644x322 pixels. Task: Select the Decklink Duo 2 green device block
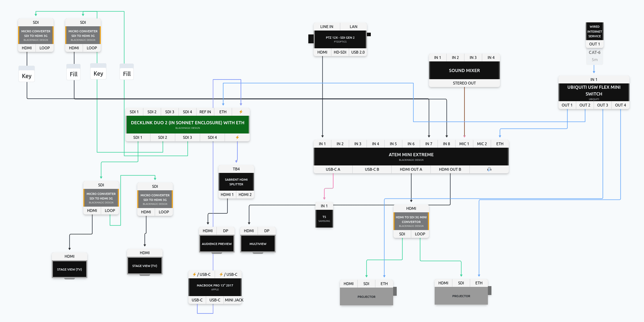pos(188,125)
